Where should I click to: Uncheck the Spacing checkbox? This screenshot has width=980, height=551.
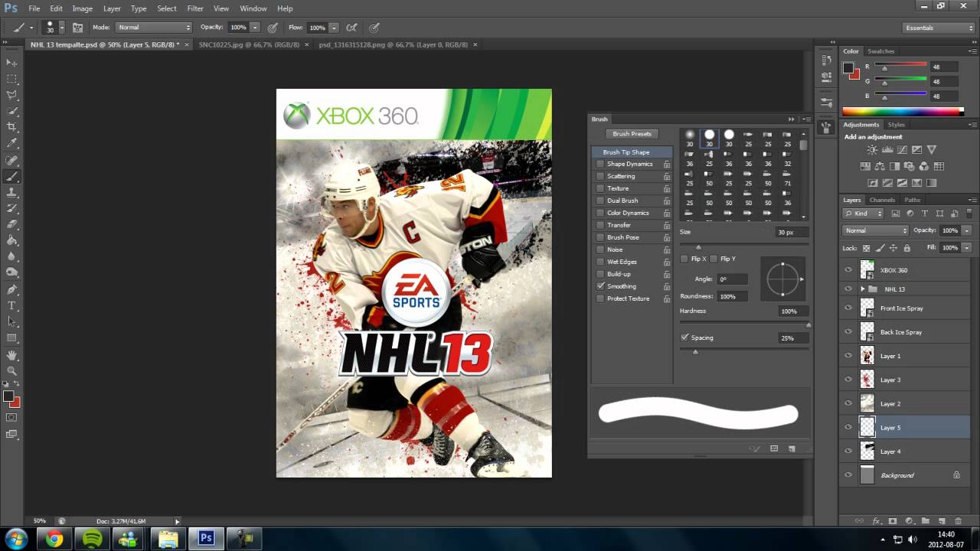[x=684, y=337]
